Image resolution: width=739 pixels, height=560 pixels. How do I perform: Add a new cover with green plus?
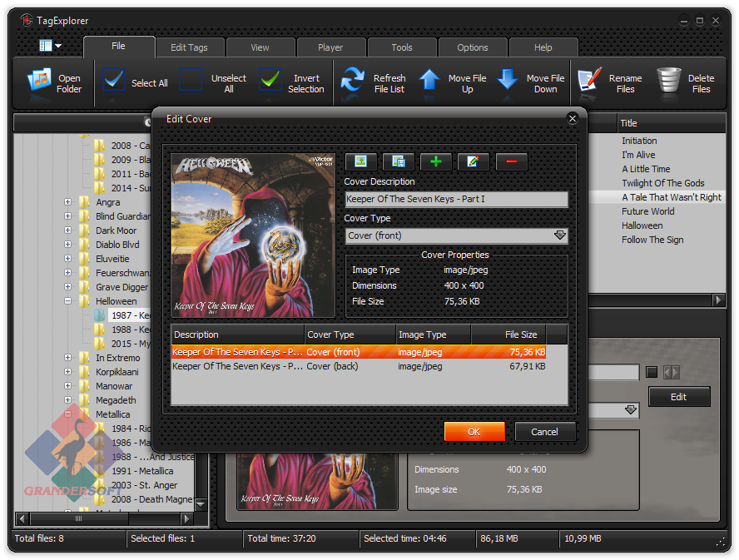tap(436, 161)
